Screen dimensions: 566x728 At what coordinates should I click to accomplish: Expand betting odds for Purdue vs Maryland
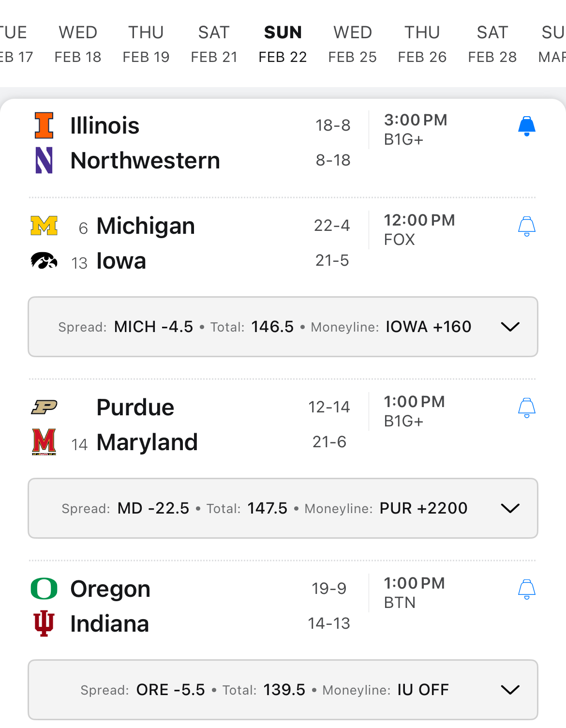[510, 508]
